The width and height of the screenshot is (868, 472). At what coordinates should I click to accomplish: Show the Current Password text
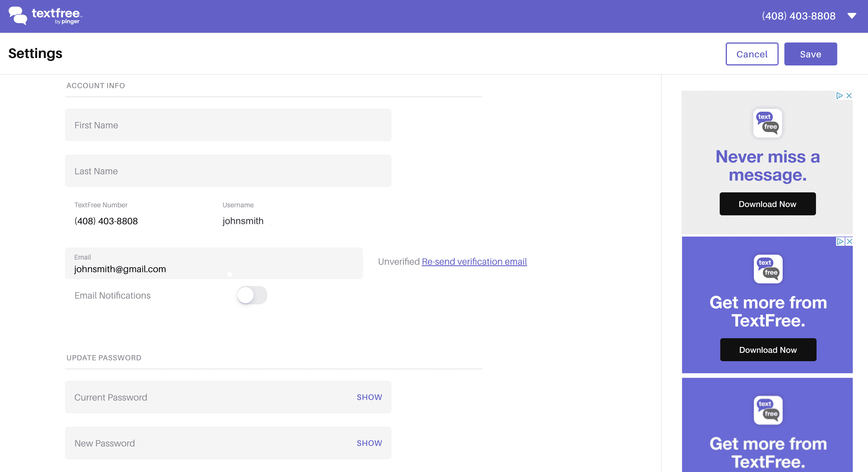pyautogui.click(x=369, y=397)
